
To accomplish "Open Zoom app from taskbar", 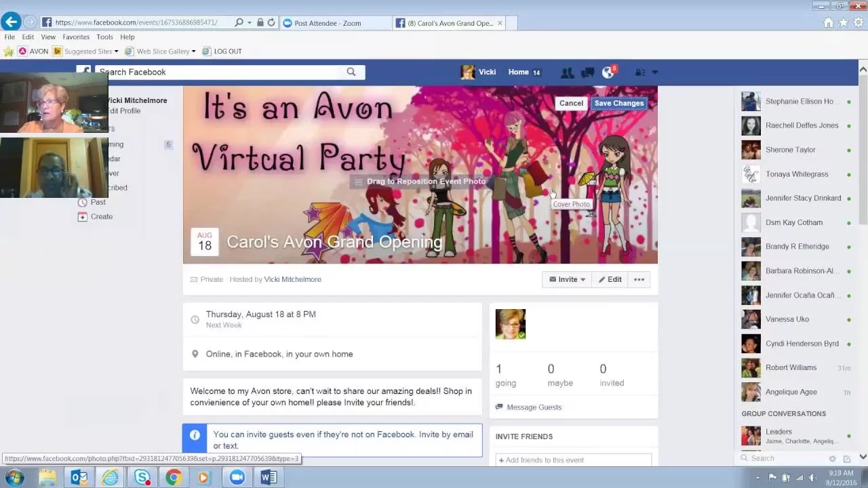I will point(237,477).
